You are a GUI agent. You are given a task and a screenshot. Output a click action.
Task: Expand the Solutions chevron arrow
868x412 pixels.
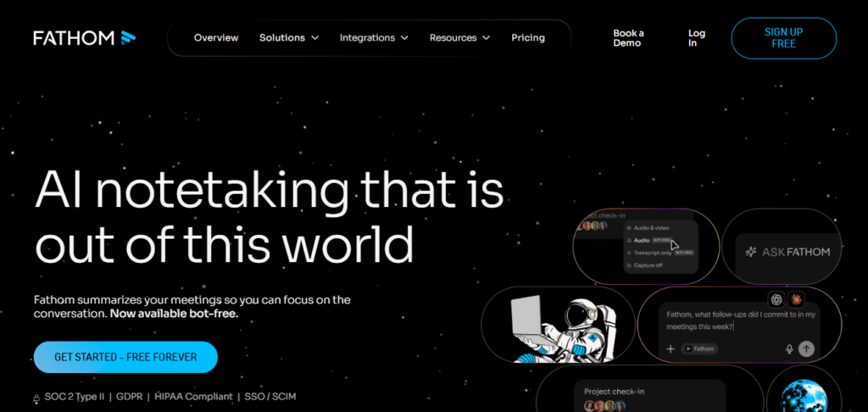[x=315, y=38]
